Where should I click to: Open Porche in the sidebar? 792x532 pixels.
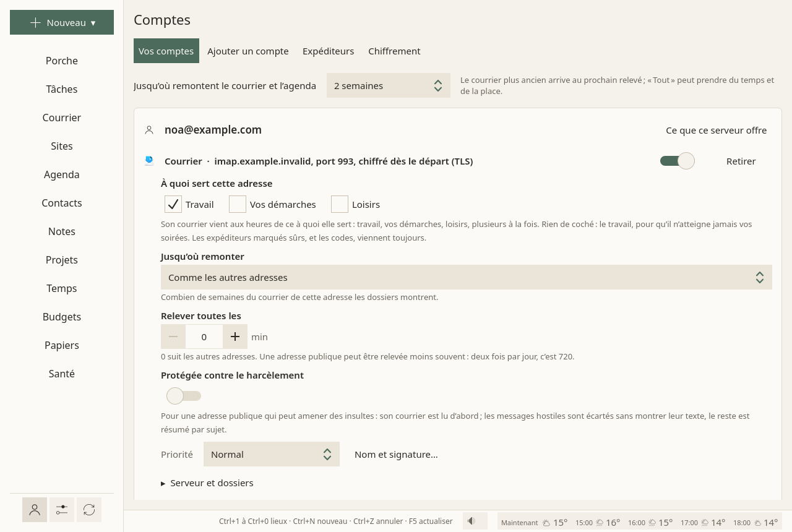[x=62, y=61]
